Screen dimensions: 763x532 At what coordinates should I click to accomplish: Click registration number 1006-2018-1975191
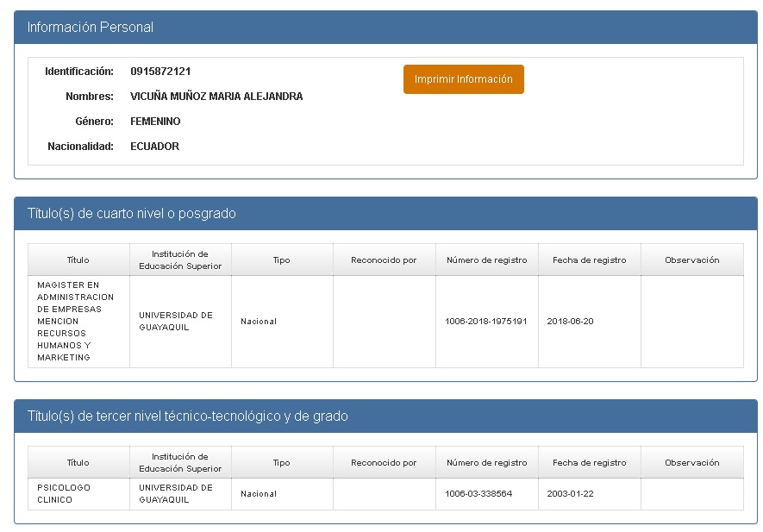(485, 322)
